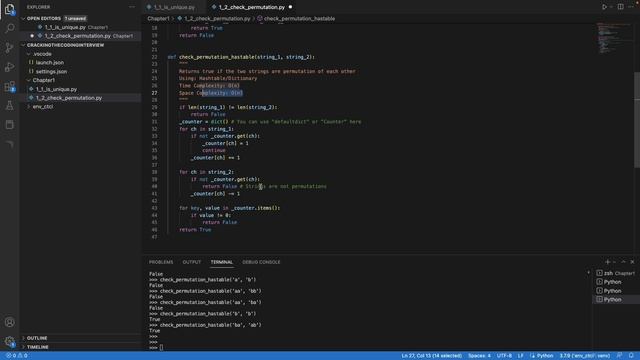Click the 'for ch in string_2:' line
Image resolution: width=640 pixels, height=360 pixels.
207,172
